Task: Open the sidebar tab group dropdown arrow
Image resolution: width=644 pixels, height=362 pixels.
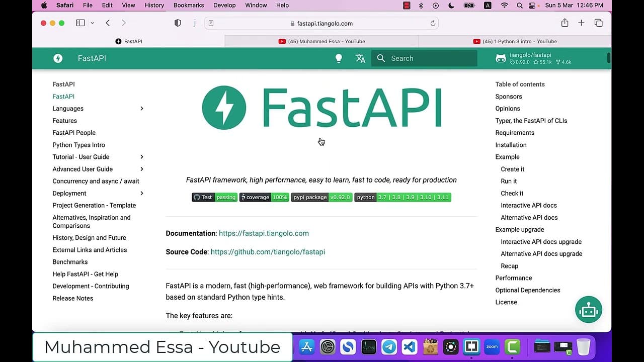Action: (x=92, y=23)
